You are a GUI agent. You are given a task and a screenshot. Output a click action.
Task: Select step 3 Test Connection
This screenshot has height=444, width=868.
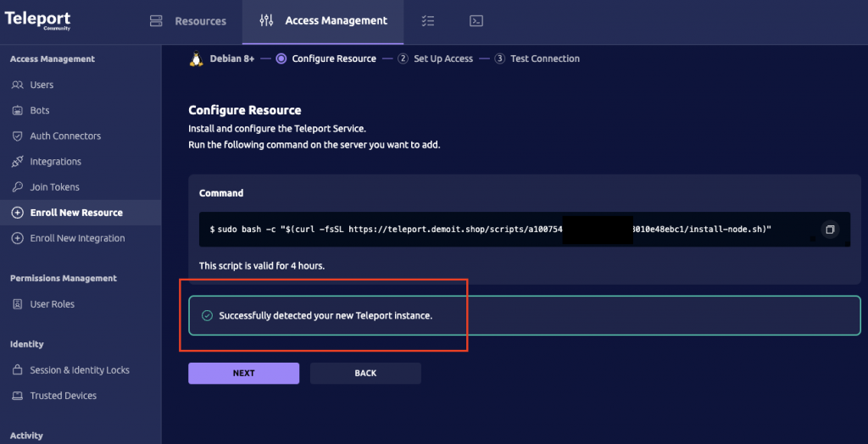[x=537, y=58]
